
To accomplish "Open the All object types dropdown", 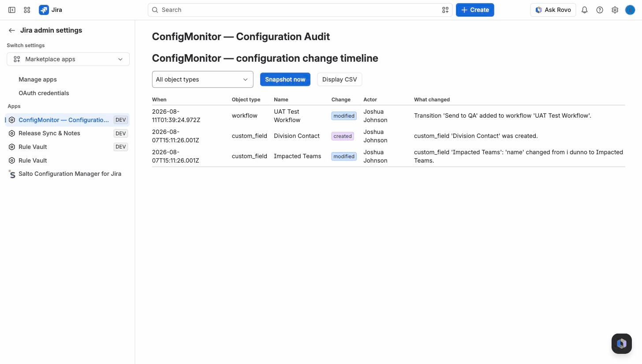I will [203, 79].
